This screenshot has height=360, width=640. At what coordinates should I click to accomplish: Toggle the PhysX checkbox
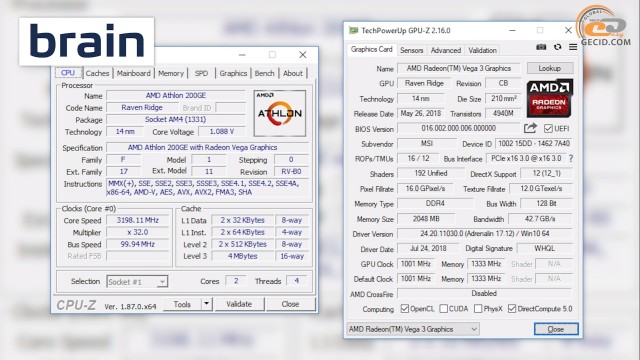point(478,309)
